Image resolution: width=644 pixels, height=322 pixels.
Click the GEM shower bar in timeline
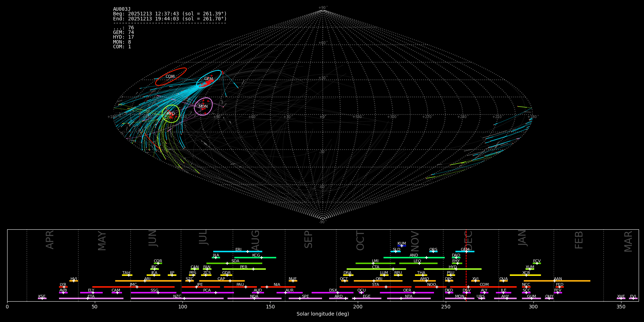pos(465,252)
